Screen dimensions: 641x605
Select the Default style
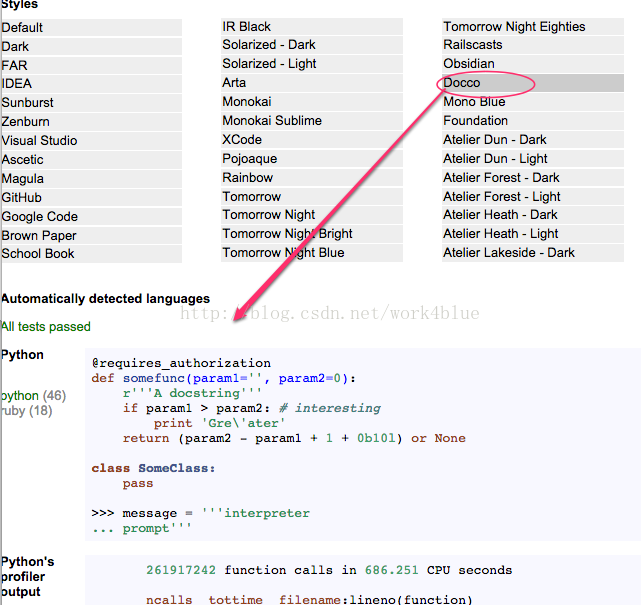(x=92, y=27)
